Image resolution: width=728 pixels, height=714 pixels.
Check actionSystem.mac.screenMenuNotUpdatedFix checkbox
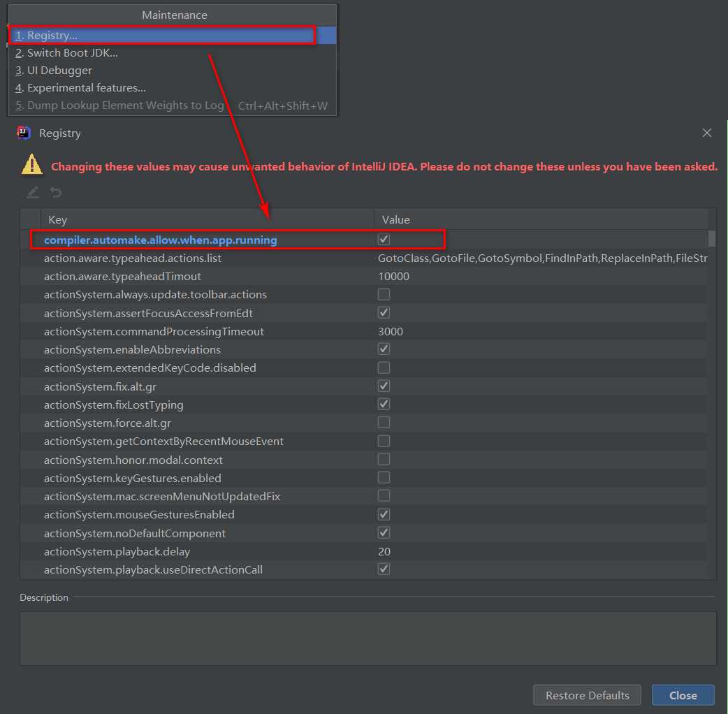[x=384, y=496]
